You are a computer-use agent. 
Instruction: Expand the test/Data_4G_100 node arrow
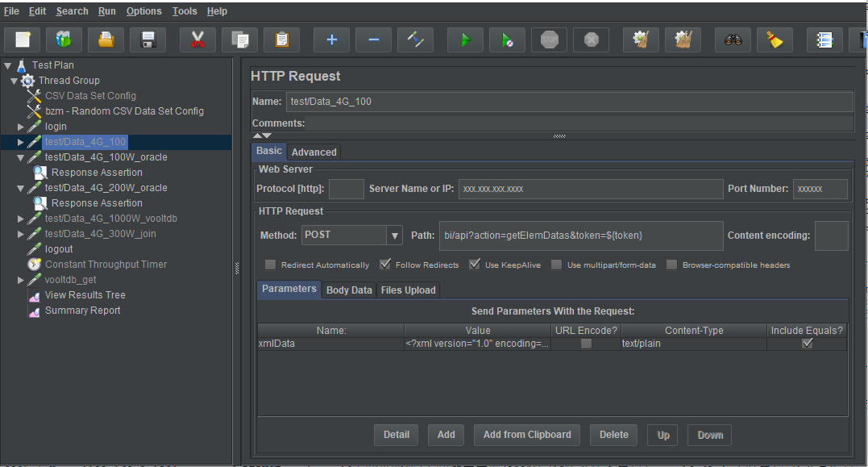click(x=21, y=143)
